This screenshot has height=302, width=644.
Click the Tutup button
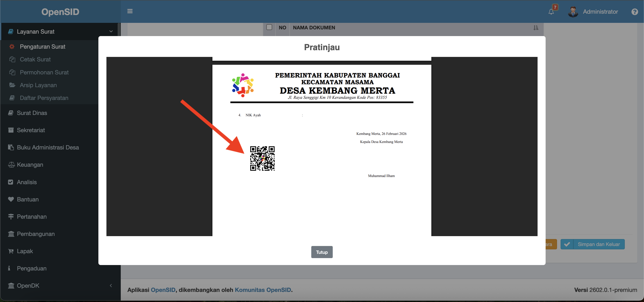tap(322, 252)
